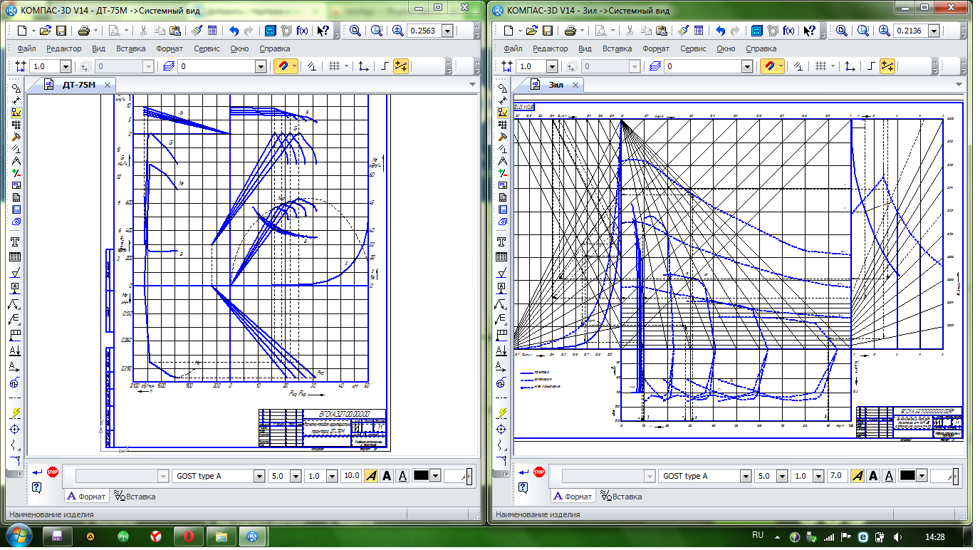Open Вставка menu in Зил window
This screenshot has width=980, height=550.
point(617,48)
